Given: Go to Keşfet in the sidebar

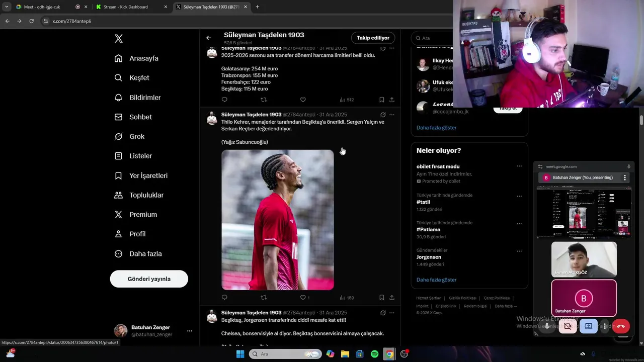Looking at the screenshot, I should point(132,78).
